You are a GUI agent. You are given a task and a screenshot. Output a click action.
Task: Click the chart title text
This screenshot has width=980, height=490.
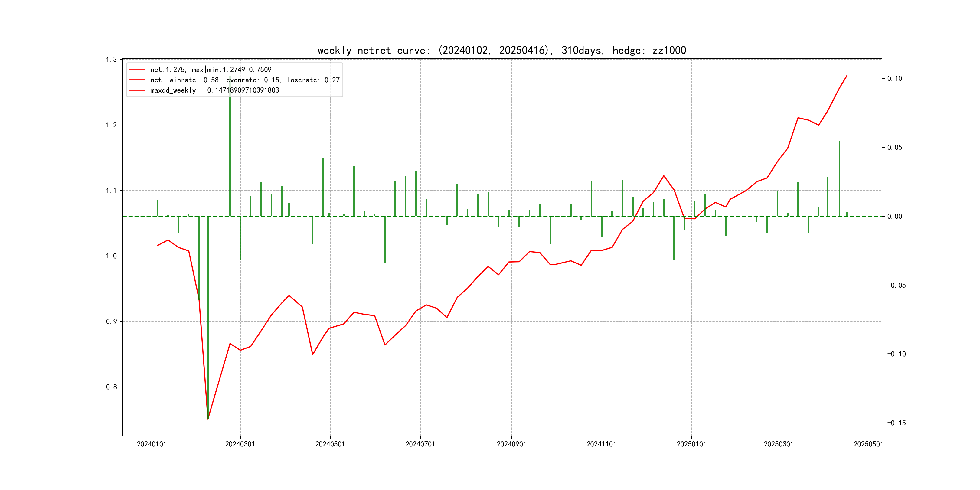(501, 50)
